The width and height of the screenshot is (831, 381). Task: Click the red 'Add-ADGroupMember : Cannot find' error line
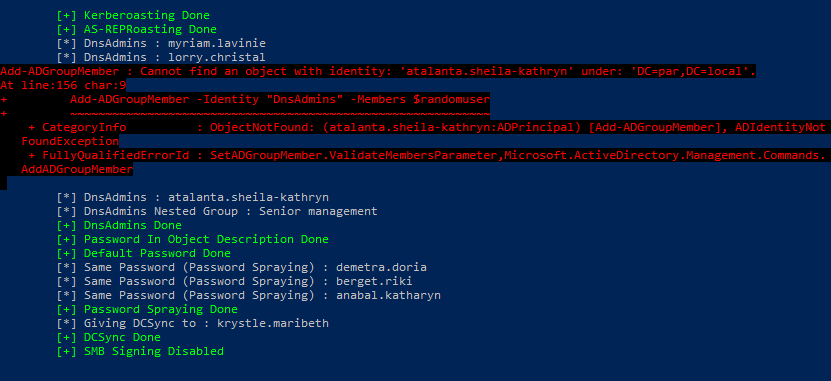coord(378,71)
